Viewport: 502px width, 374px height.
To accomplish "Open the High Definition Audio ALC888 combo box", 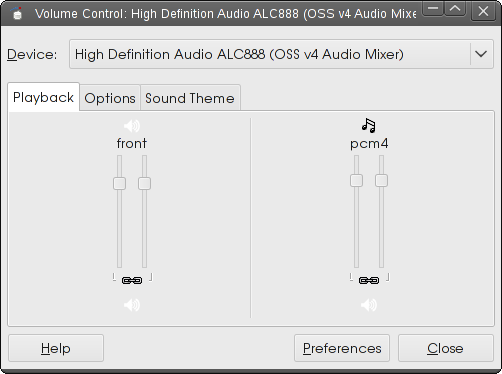I will 281,54.
